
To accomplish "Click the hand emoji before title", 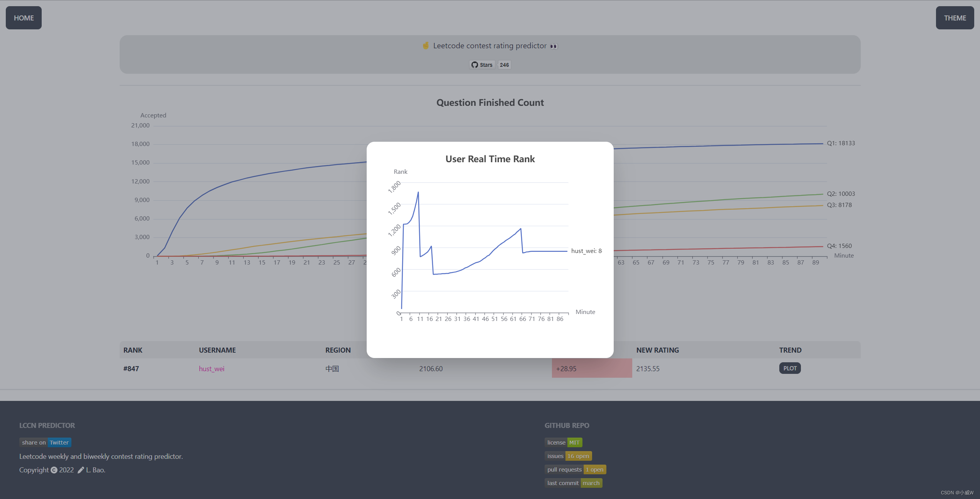I will 425,46.
